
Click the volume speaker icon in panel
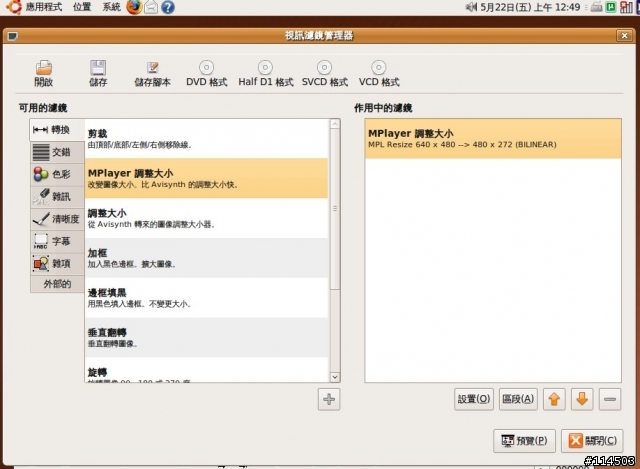pyautogui.click(x=471, y=7)
